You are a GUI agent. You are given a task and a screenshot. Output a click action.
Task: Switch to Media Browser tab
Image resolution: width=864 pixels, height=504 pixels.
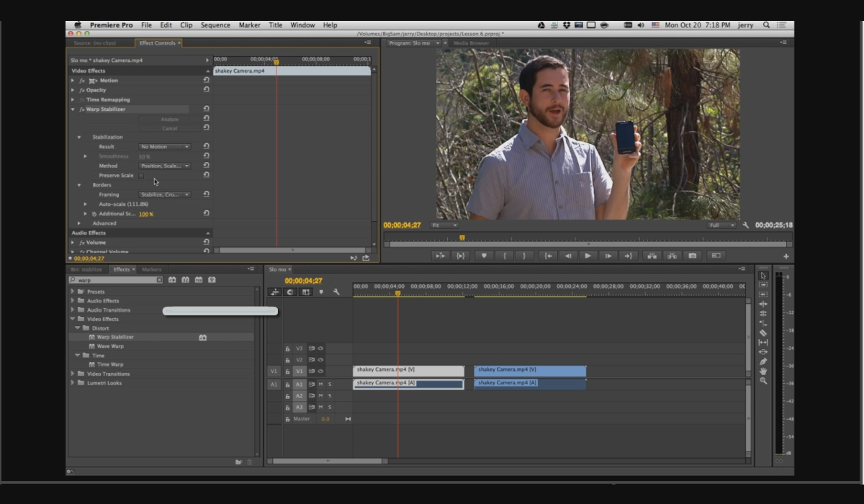click(471, 43)
